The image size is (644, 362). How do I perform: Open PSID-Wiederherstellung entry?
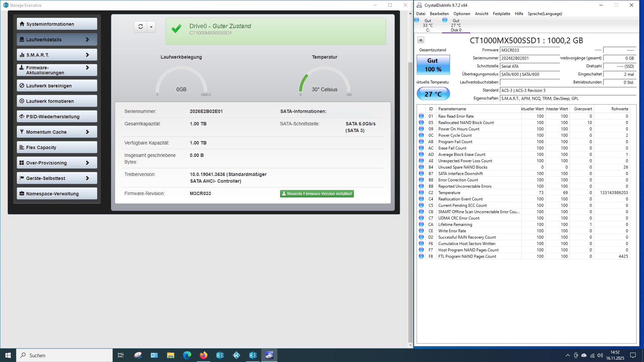tap(57, 117)
